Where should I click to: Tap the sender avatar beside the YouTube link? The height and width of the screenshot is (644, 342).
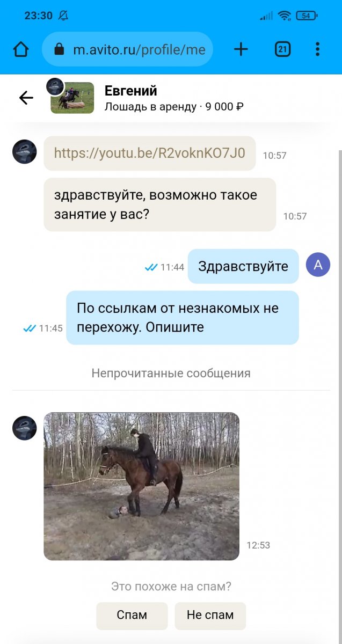coord(24,152)
